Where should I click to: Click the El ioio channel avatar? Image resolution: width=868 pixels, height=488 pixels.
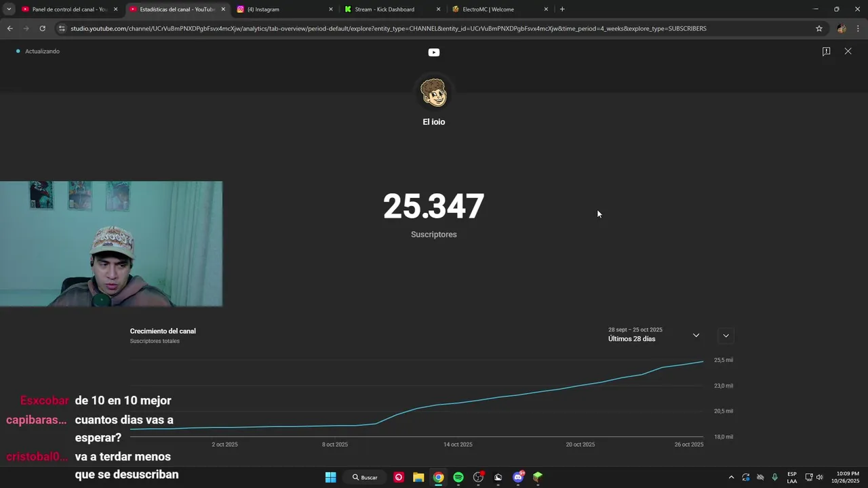[434, 93]
